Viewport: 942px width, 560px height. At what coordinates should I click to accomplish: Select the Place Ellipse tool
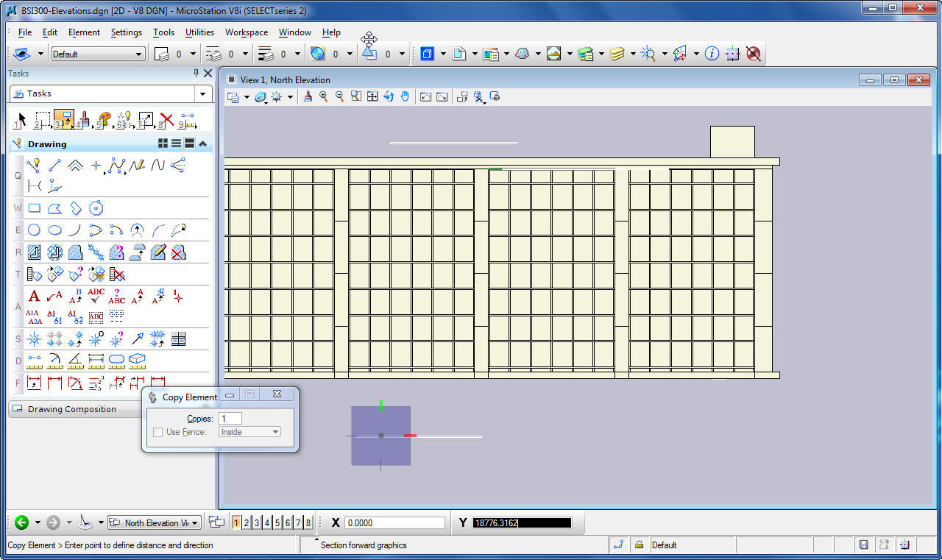click(x=54, y=230)
